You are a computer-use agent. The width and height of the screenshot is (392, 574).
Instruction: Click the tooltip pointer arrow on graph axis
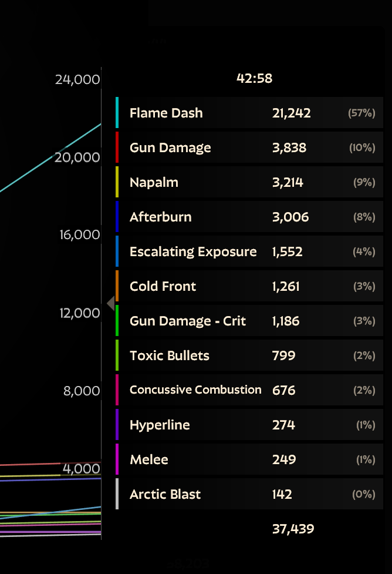point(111,303)
